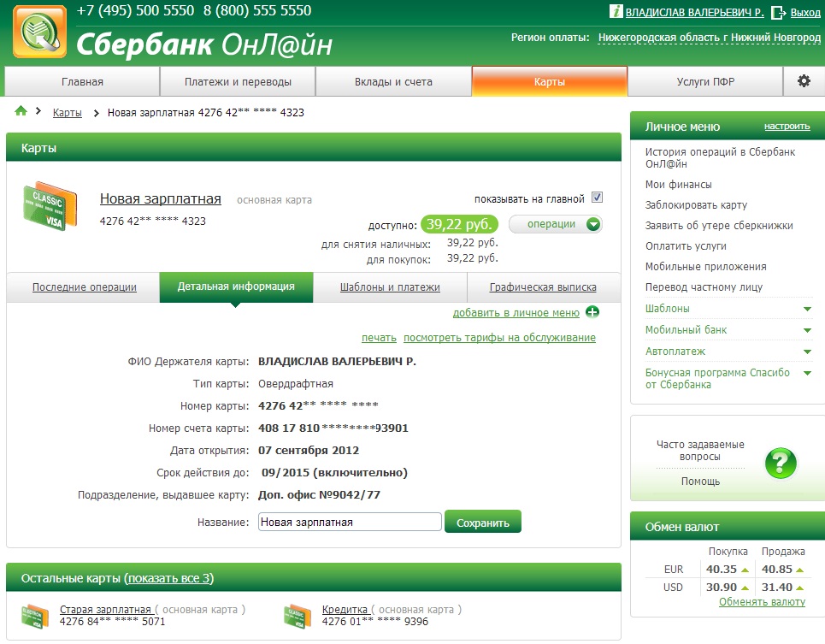Click the печать link

(x=379, y=338)
